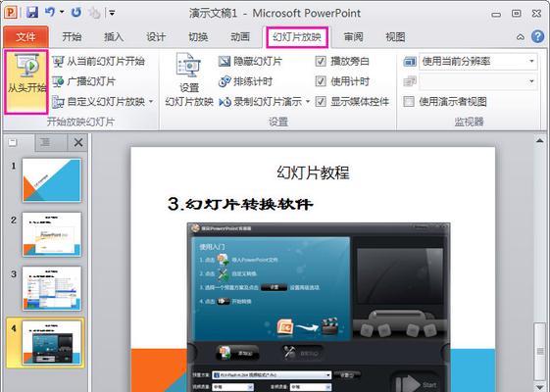Select slide 3 thumbnail

pos(52,288)
